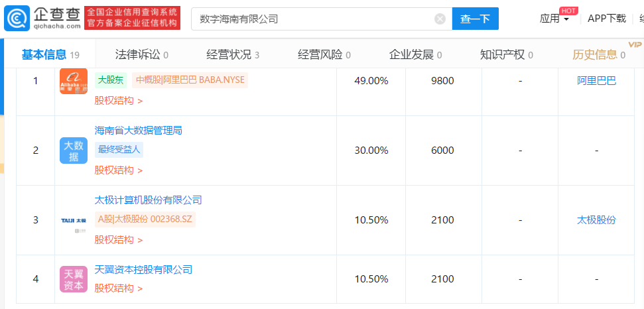Click the A股|太极股份 002368.SZ tag
This screenshot has height=309, width=644.
(145, 219)
